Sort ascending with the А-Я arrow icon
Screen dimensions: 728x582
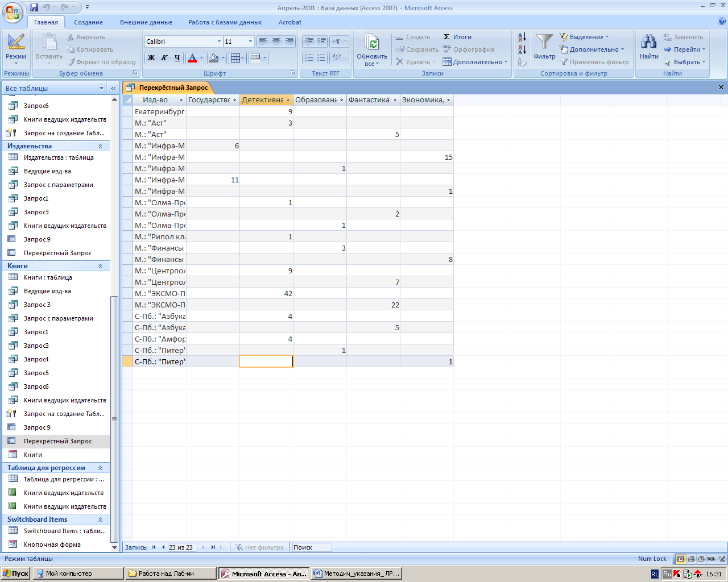point(522,38)
